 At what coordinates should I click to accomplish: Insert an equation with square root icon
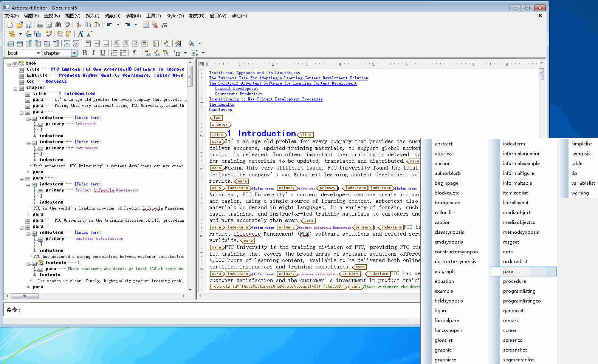pos(164,25)
